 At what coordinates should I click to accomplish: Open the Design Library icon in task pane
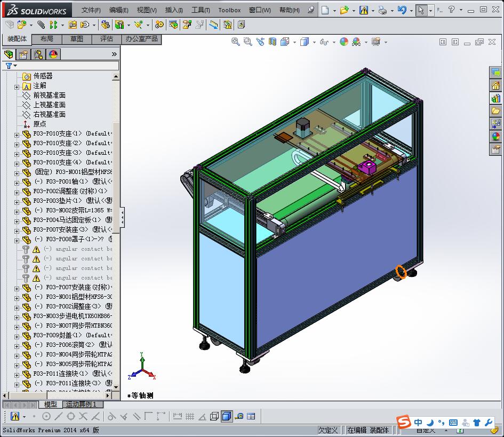tap(495, 98)
